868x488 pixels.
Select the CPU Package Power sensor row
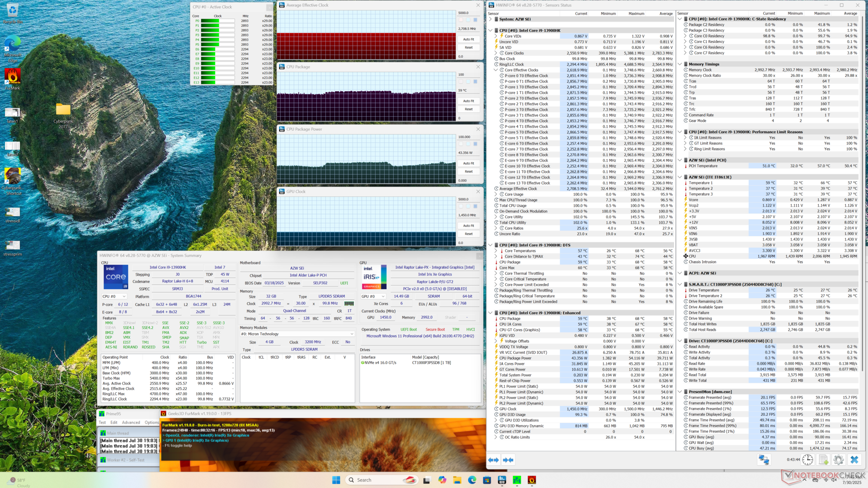(584, 358)
